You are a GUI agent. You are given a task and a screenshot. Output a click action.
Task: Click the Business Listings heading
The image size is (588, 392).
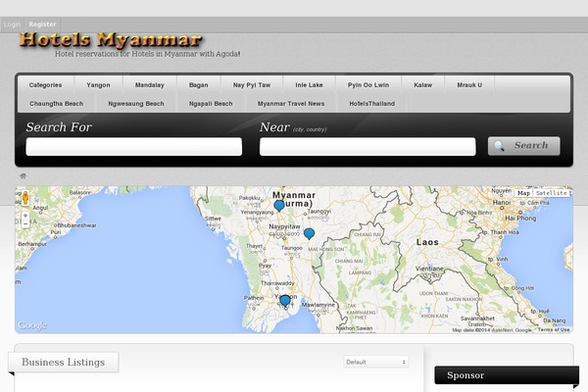[64, 362]
